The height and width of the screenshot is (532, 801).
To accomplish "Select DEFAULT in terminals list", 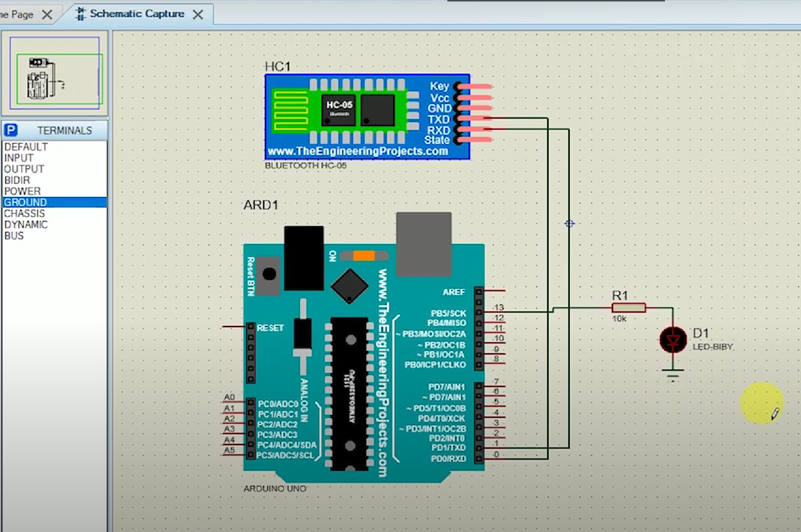I will tap(26, 147).
